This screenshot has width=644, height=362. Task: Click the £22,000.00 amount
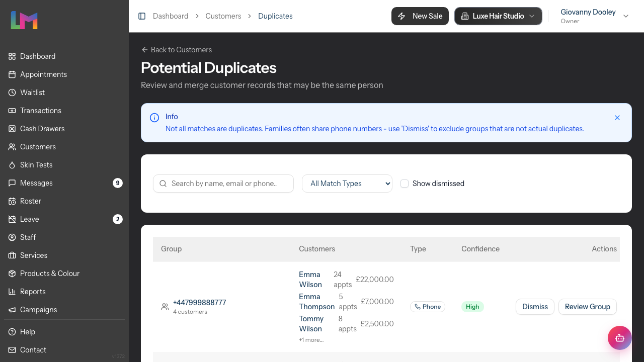[375, 280]
